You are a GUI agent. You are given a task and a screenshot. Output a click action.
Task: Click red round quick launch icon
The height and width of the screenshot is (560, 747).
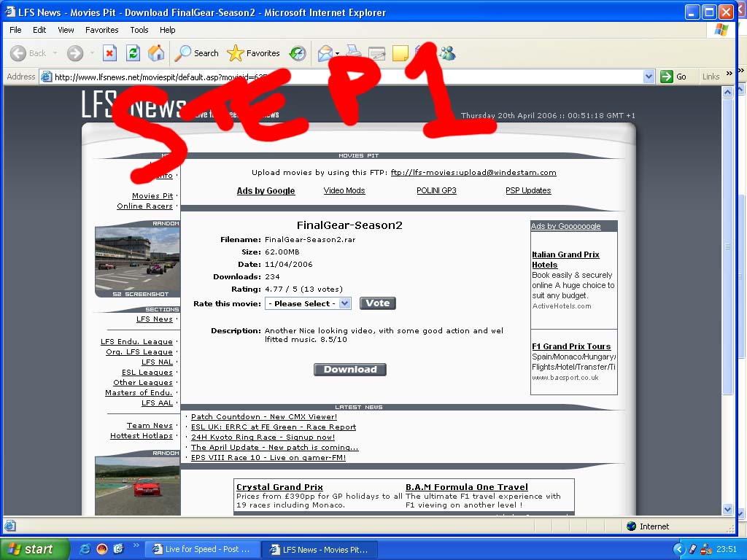click(x=102, y=549)
